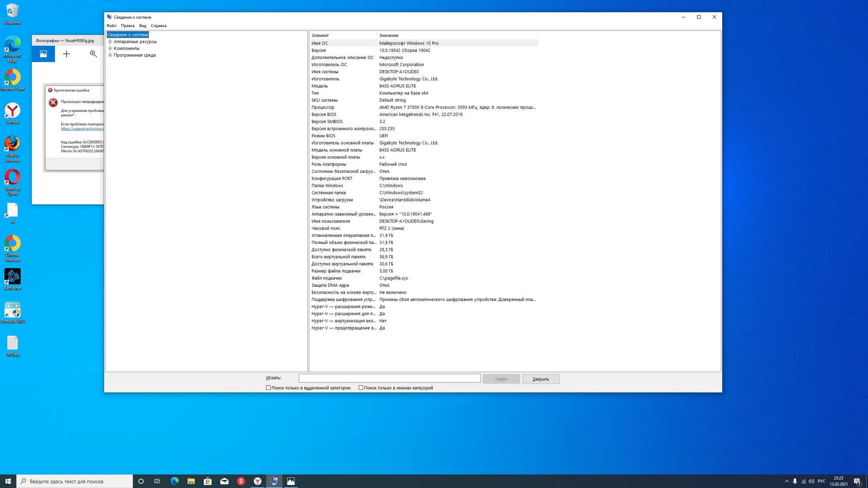Select the Защита DMA ядра row
The image size is (868, 488).
point(424,286)
